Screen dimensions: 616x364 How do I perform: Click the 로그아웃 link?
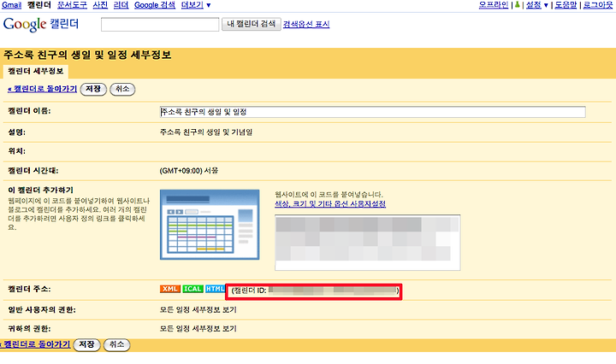click(x=597, y=5)
